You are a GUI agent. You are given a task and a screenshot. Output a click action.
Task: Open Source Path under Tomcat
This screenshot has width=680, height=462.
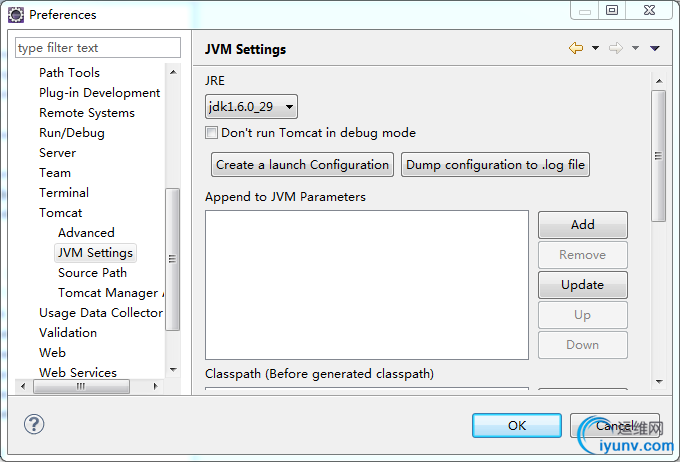pos(92,273)
